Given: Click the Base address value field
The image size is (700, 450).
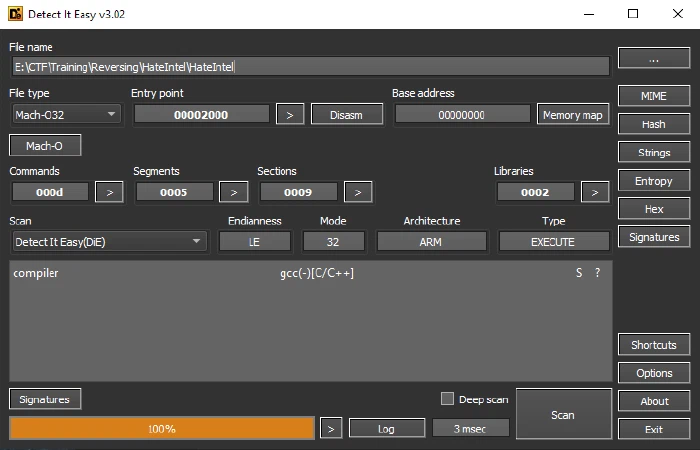Looking at the screenshot, I should 462,115.
